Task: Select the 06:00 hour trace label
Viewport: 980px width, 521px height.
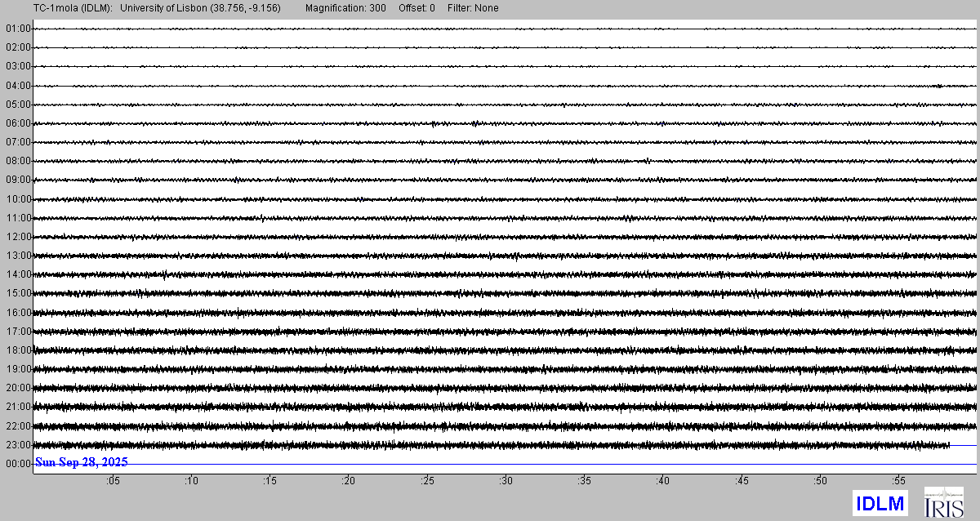Action: (17, 123)
